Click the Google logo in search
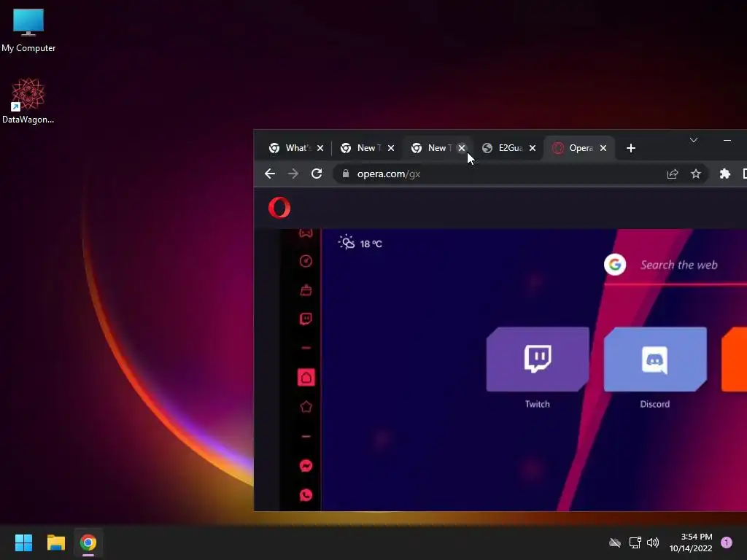Screen dimensions: 747x560 [x=615, y=265]
